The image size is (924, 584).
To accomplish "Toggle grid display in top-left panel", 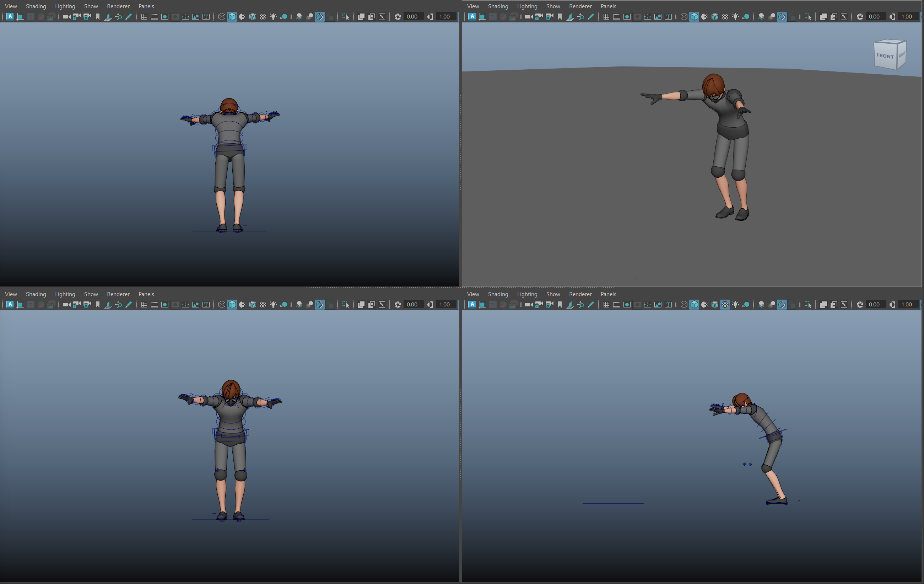I will click(144, 16).
